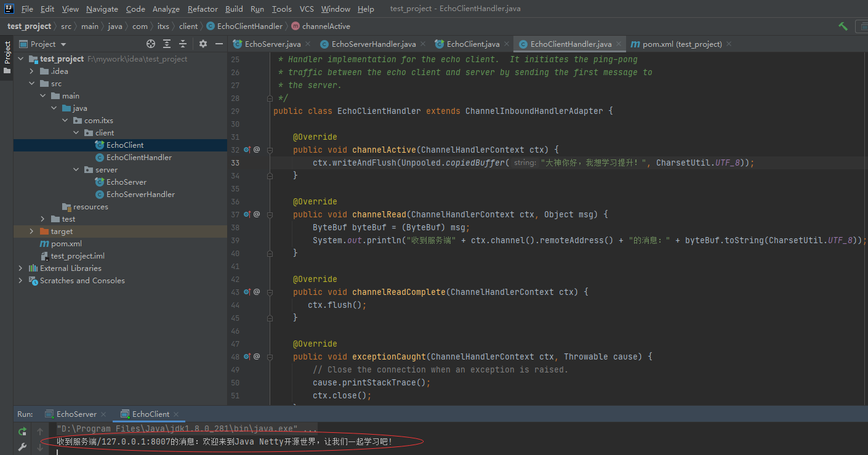Click the itxs breadcrumb segment
This screenshot has height=455, width=868.
pos(163,26)
